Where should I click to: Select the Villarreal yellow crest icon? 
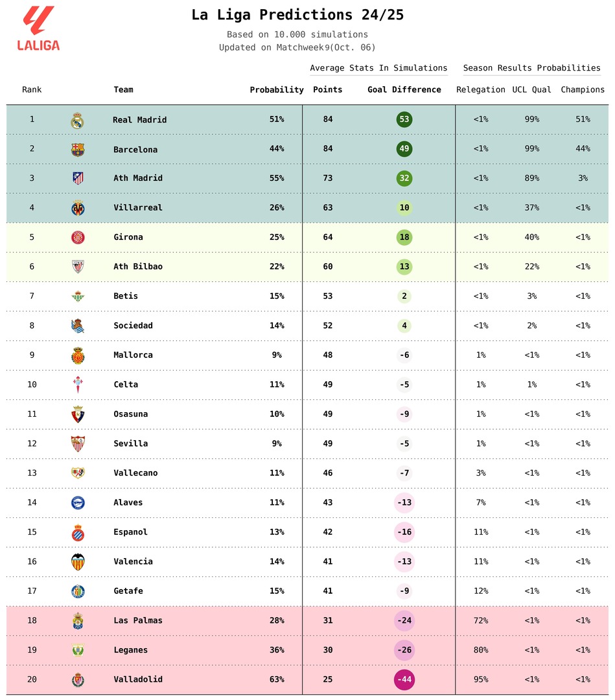click(78, 208)
